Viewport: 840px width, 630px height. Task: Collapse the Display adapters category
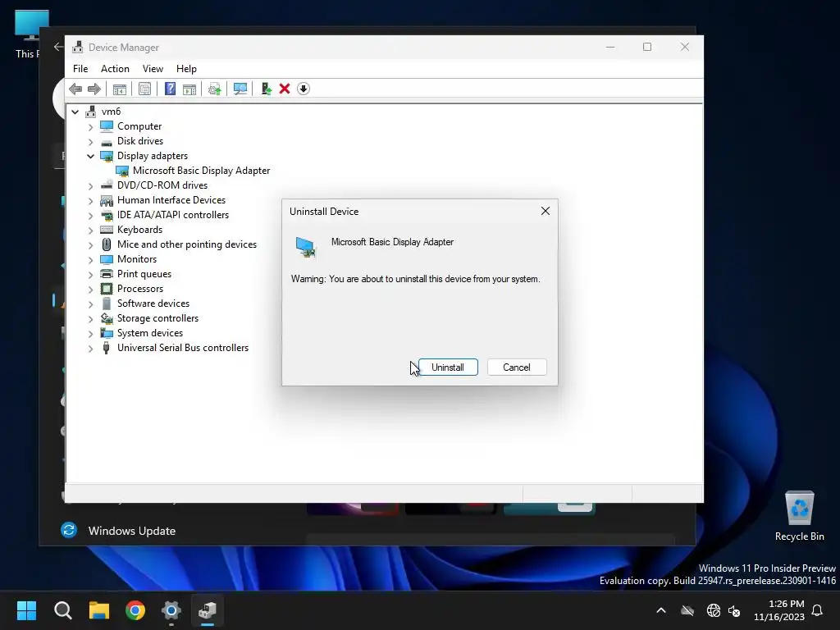click(x=90, y=157)
